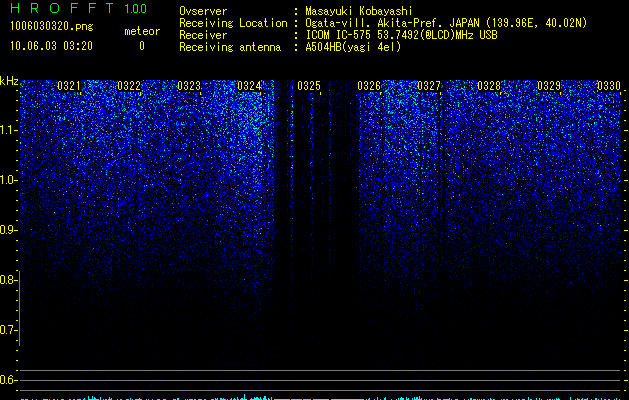
Task: Click the Receiving antenna label
Action: click(x=230, y=47)
